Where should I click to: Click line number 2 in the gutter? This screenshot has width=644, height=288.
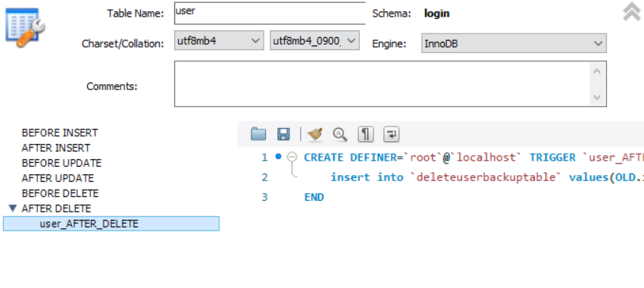[264, 177]
